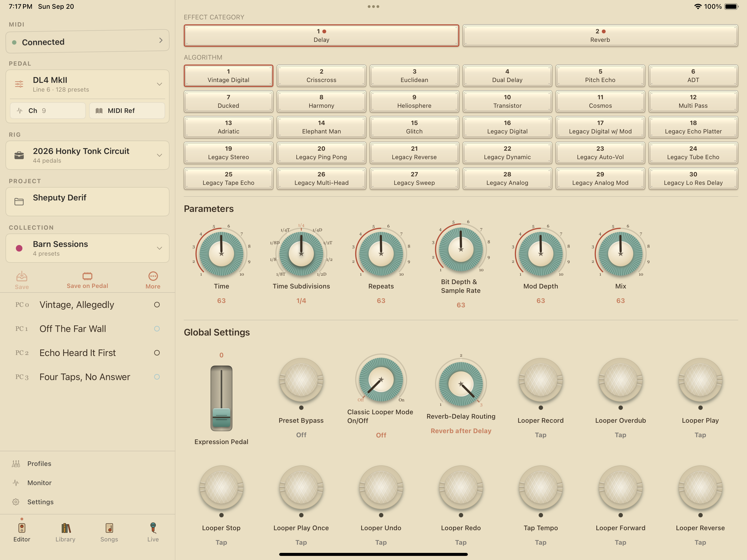Click the Sheputy Derif project field
Screen dimensions: 747x560
[x=87, y=202]
